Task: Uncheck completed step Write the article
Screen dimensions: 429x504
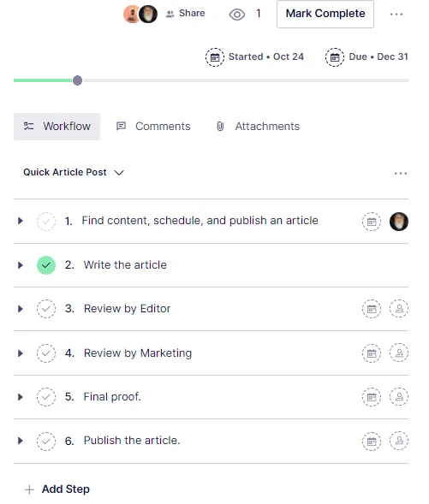Action: (46, 265)
